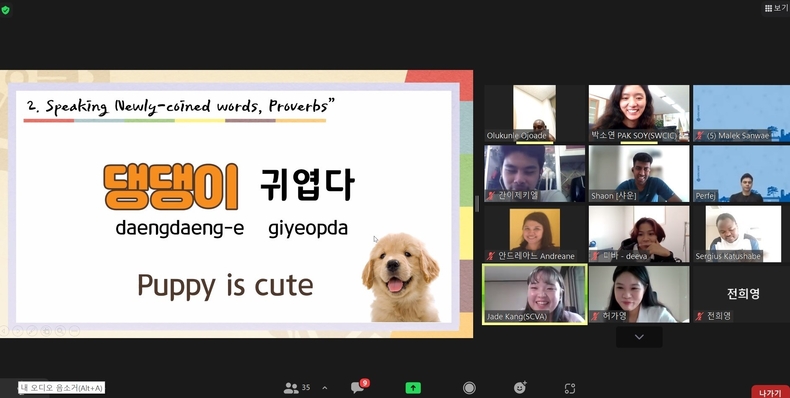The height and width of the screenshot is (398, 790).
Task: Click the divider handle between slide and gallery
Action: tap(477, 204)
